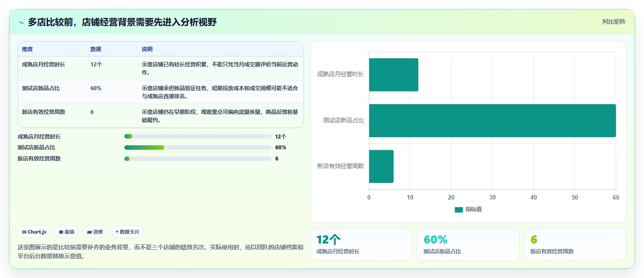Open the 12个 data card
Image resolution: width=644 pixels, height=278 pixels.
pos(361,244)
